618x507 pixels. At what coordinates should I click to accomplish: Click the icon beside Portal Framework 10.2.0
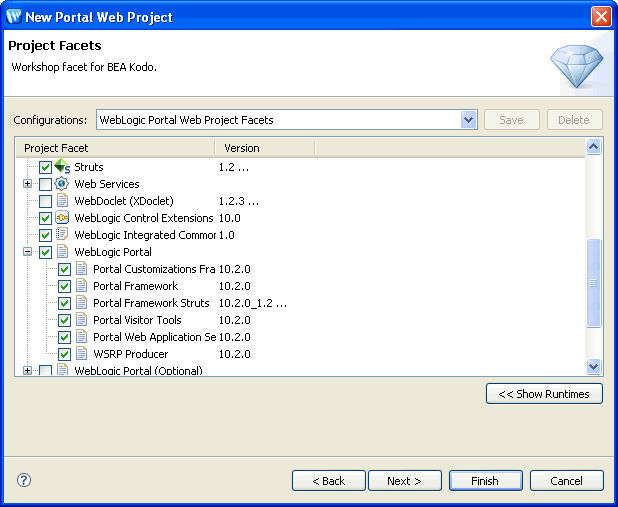click(x=82, y=285)
